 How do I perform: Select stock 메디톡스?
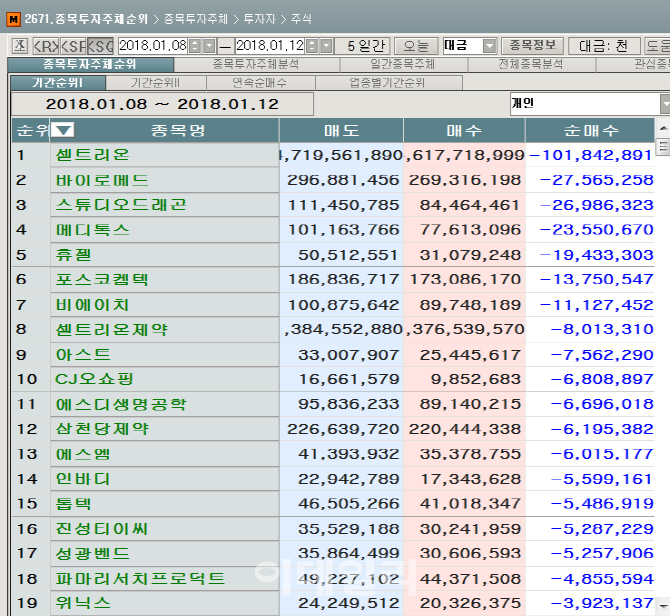pos(92,230)
